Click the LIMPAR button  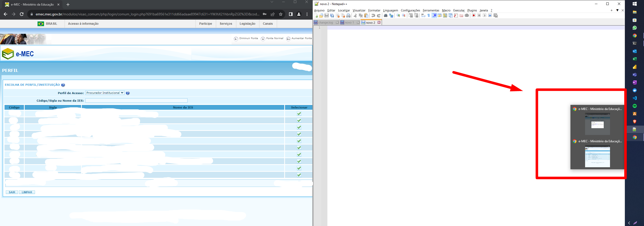pos(27,192)
